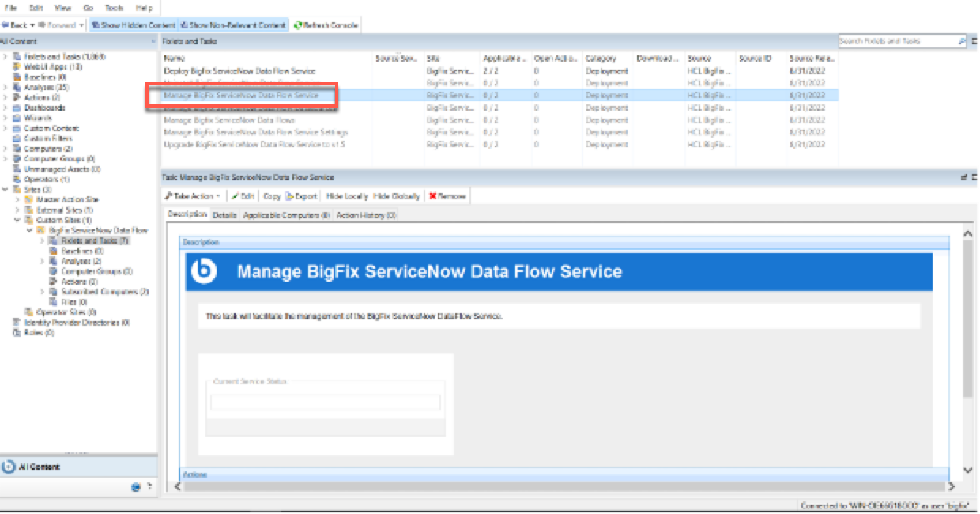Click the task pane pop-out icon
The height and width of the screenshot is (514, 980).
pos(963,178)
